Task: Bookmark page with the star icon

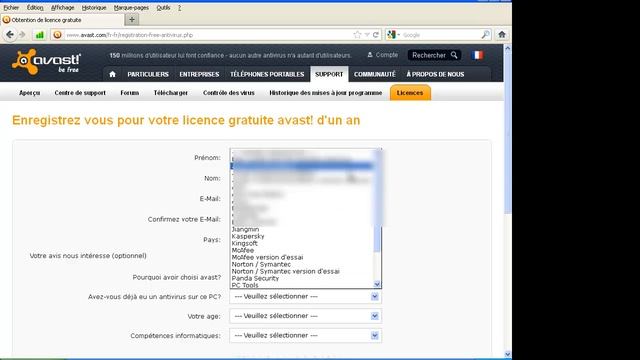Action: pos(358,35)
